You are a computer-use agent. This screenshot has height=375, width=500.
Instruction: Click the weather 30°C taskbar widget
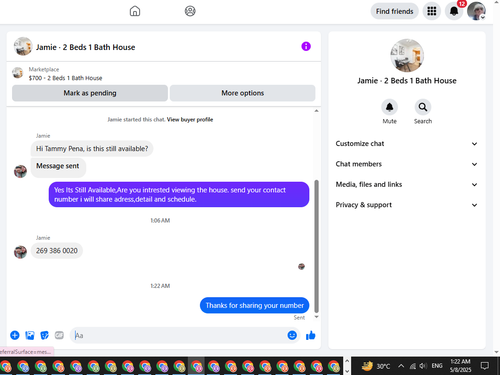(x=375, y=366)
